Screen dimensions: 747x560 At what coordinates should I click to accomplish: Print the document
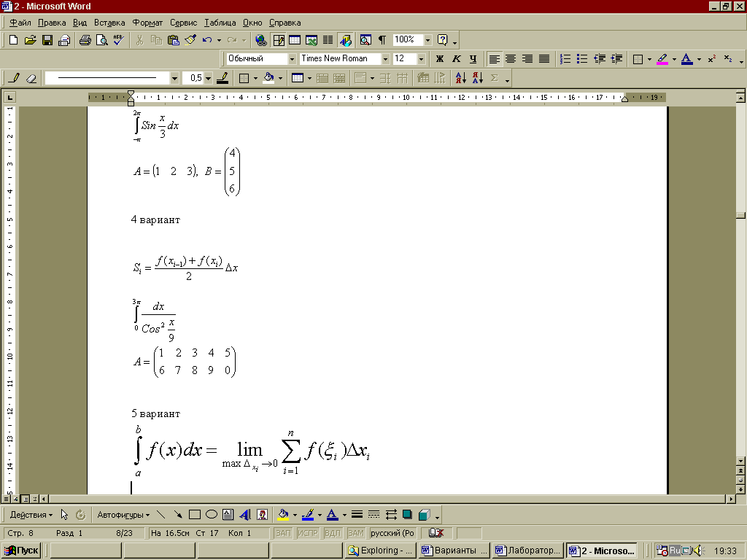click(85, 40)
